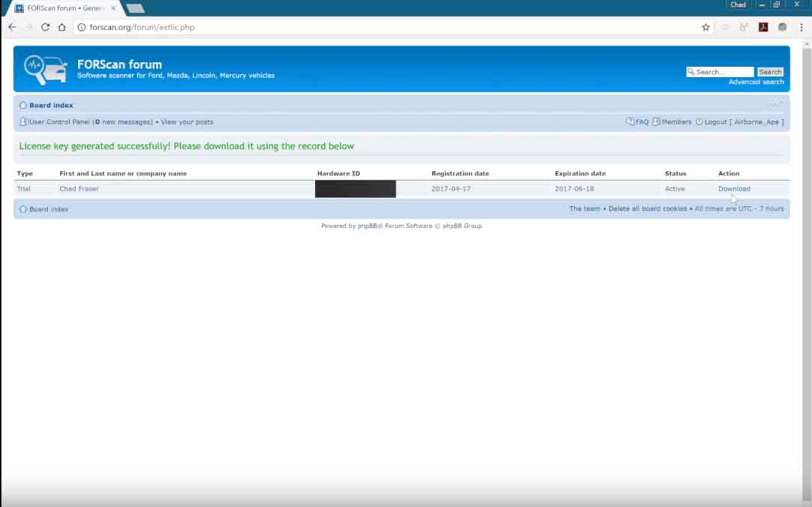
Task: Open the Members list
Action: coord(676,122)
